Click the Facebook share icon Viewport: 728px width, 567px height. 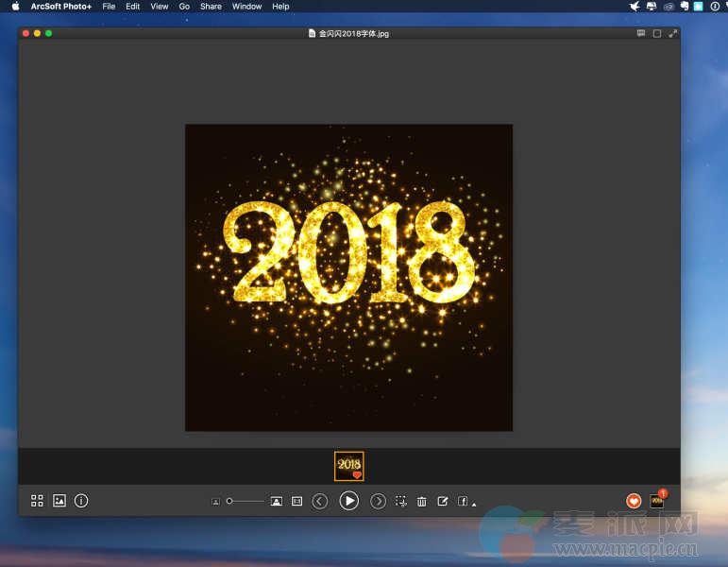463,501
